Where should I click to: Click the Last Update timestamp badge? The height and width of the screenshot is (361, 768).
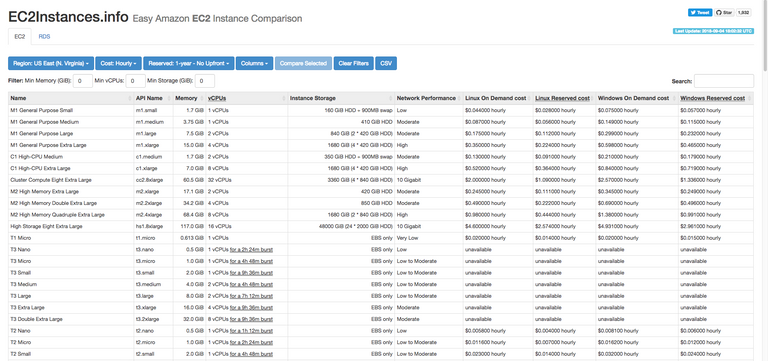(x=714, y=31)
